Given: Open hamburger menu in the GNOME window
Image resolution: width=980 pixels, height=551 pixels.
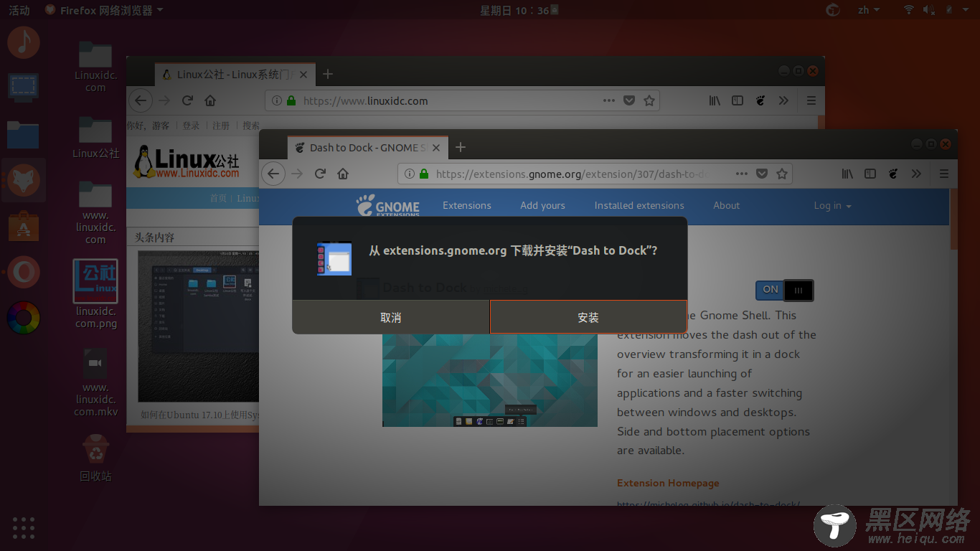Looking at the screenshot, I should click(x=944, y=174).
